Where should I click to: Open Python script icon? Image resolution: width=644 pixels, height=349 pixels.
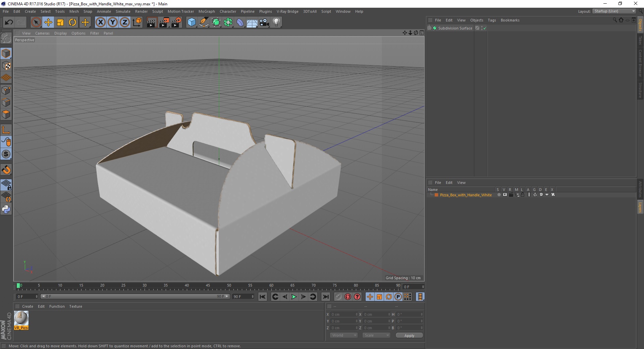pos(6,209)
